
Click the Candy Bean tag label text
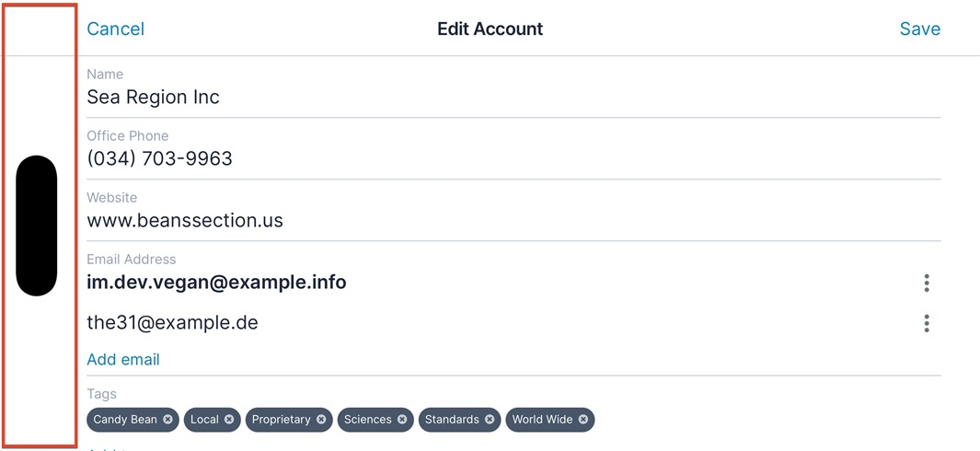[125, 420]
